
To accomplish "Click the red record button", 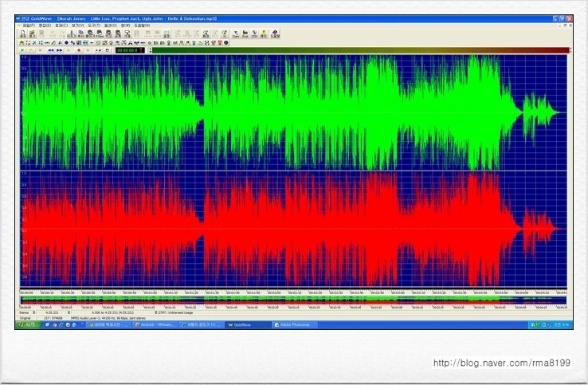I will tap(79, 50).
